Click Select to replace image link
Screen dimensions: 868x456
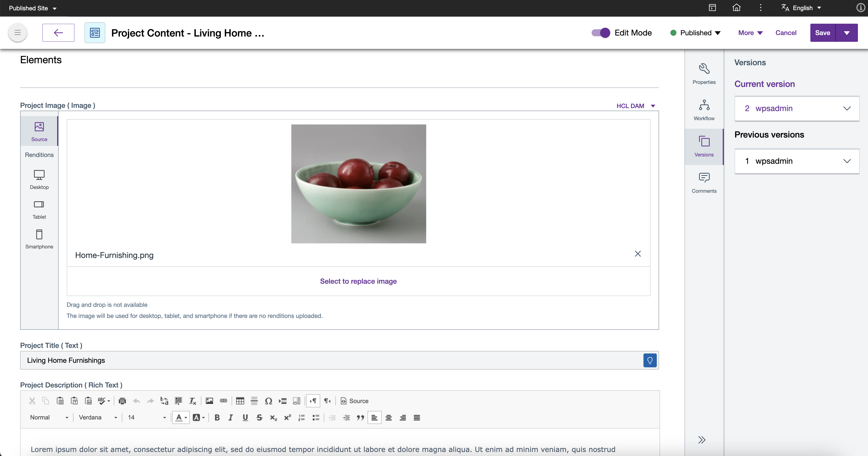coord(358,281)
